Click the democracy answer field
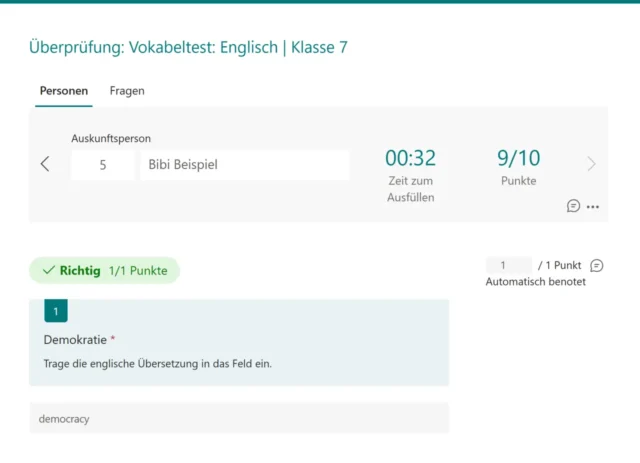The width and height of the screenshot is (640, 463). tap(239, 419)
